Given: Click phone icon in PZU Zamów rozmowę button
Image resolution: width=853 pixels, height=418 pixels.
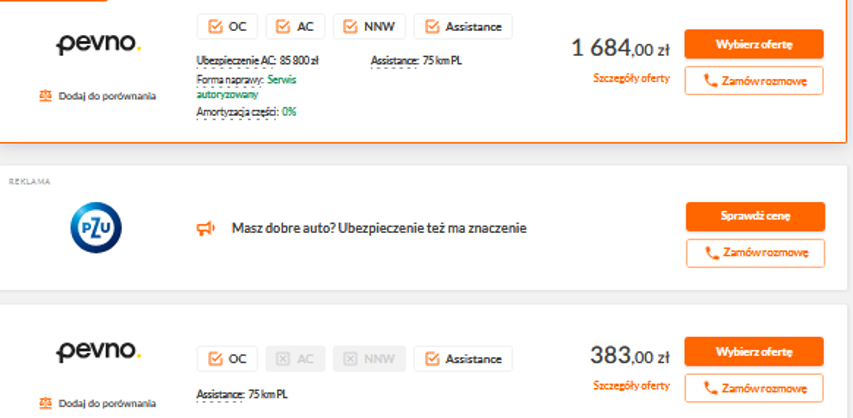Looking at the screenshot, I should point(712,253).
